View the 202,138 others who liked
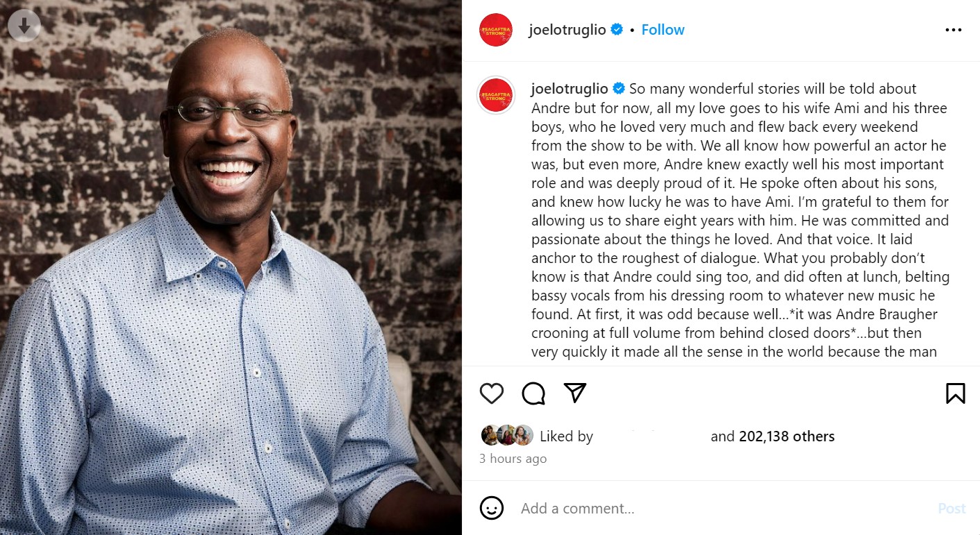The width and height of the screenshot is (980, 535). 787,436
